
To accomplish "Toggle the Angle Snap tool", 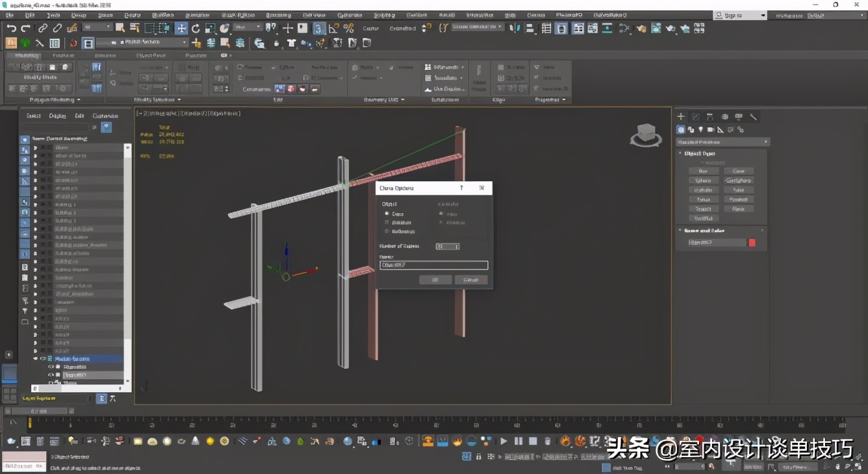I will tap(333, 28).
